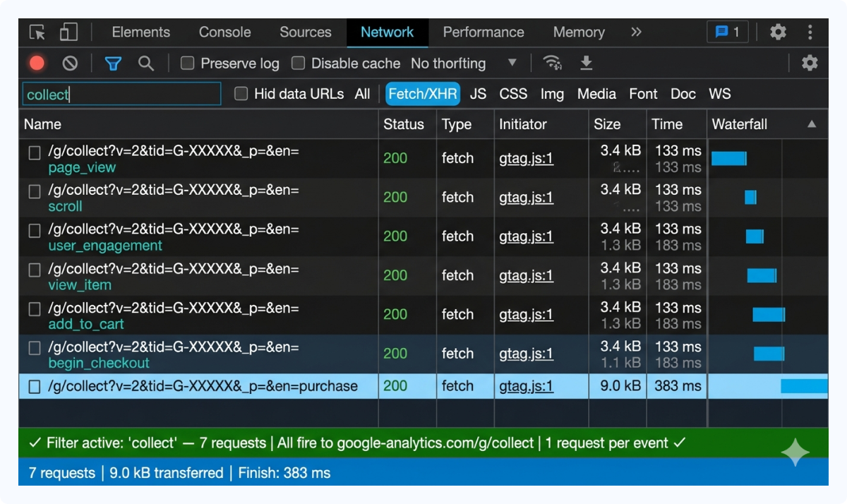Filter requests by Media type
This screenshot has height=504, width=847.
point(596,94)
